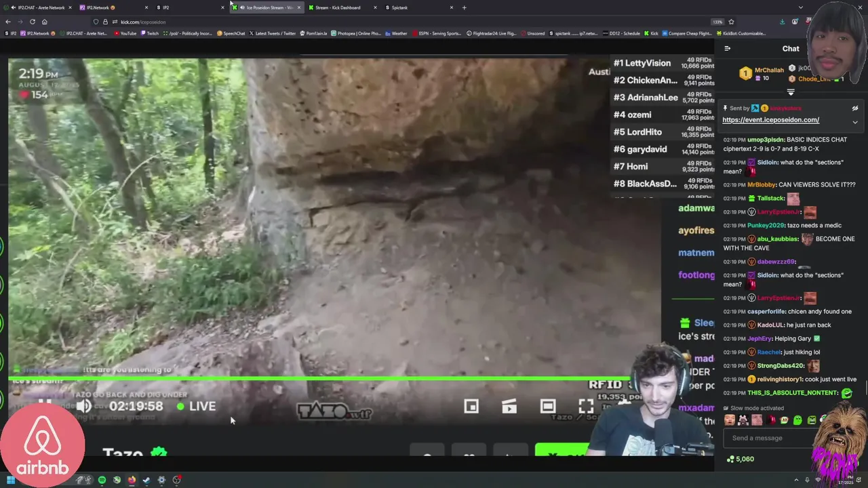This screenshot has height=488, width=868.
Task: Open the Photopea bookmark
Action: [357, 33]
